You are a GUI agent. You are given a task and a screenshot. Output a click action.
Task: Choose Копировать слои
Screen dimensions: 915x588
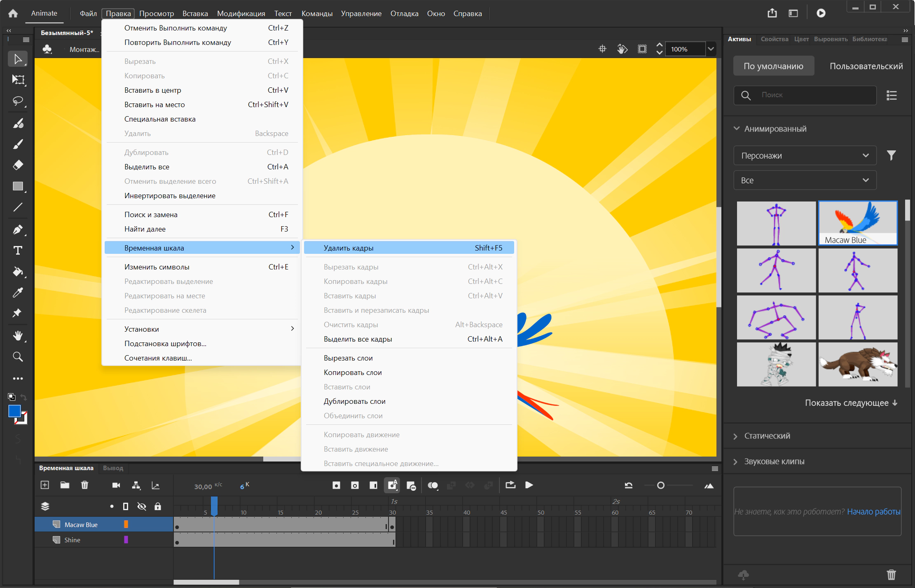coord(409,372)
